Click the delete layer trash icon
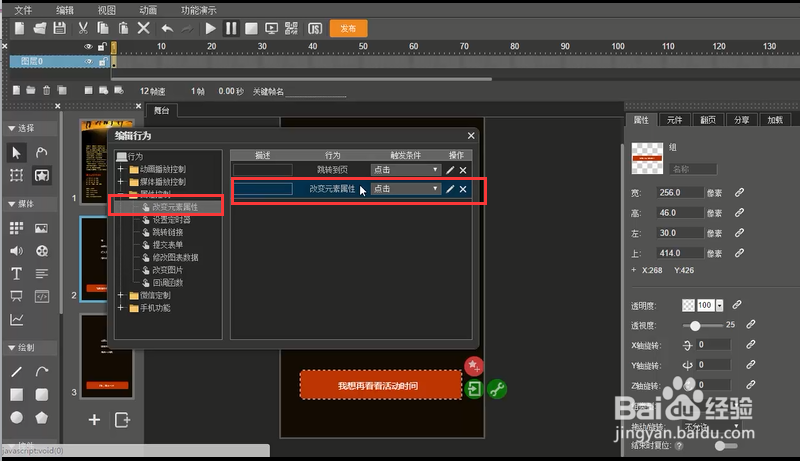This screenshot has width=800, height=461. click(46, 90)
